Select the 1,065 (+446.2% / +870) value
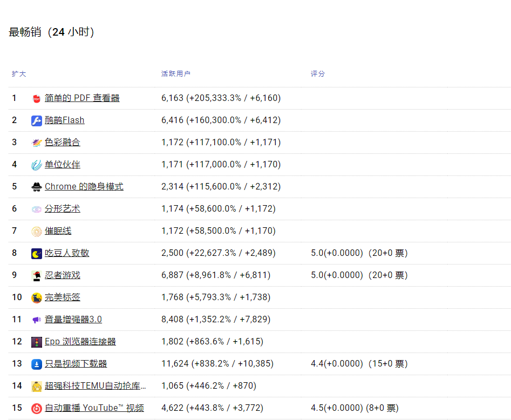The image size is (511, 420). [209, 386]
